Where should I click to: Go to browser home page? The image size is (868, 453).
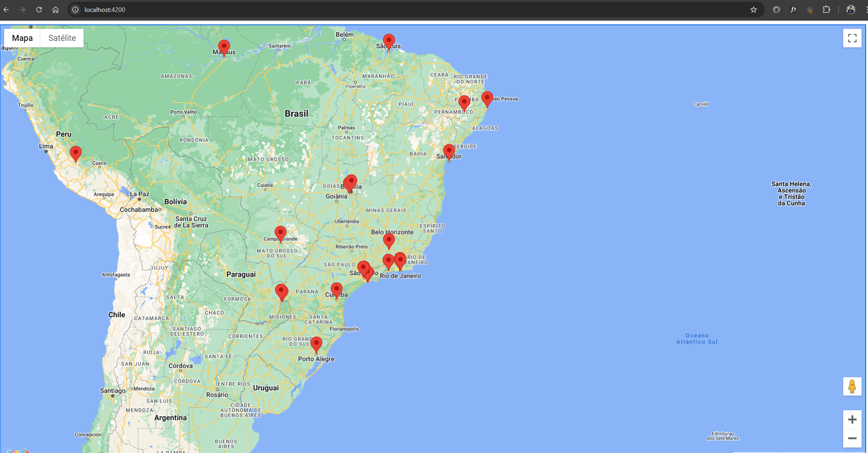coord(56,10)
